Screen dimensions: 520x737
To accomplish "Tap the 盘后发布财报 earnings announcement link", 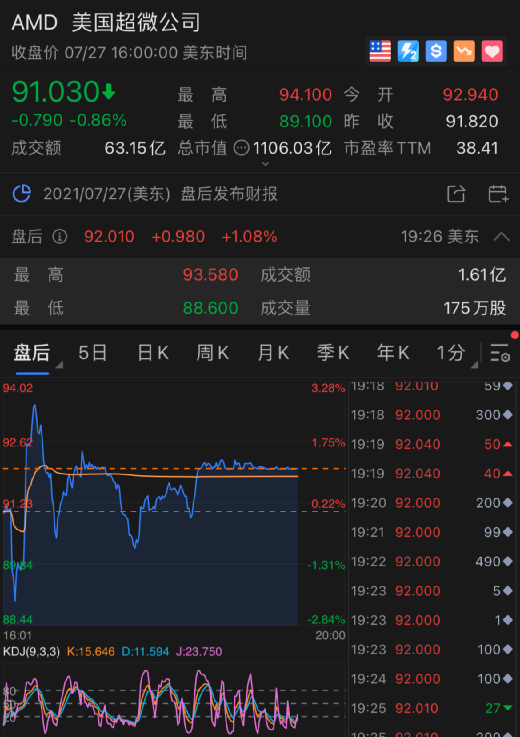I will pyautogui.click(x=229, y=194).
